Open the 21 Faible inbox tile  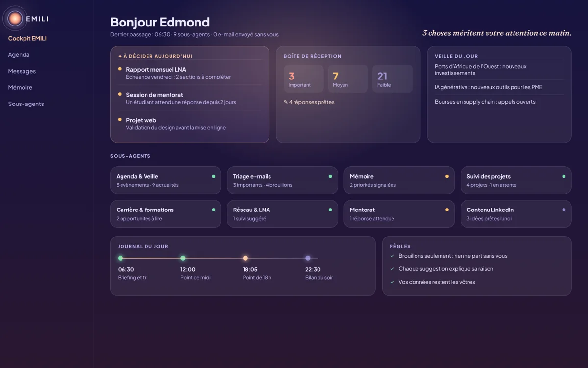[x=392, y=79]
